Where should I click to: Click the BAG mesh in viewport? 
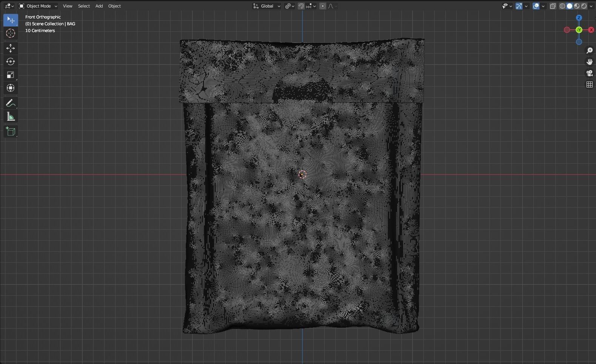point(302,186)
